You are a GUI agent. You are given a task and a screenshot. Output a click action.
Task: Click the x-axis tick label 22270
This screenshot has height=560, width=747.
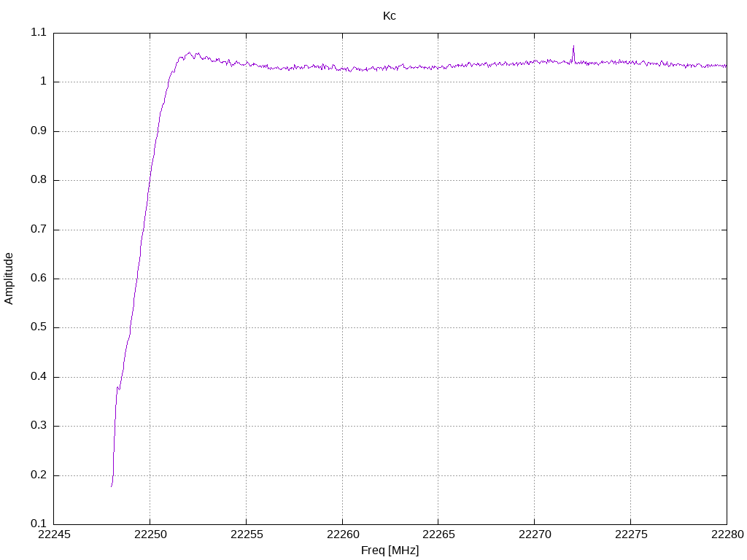535,534
